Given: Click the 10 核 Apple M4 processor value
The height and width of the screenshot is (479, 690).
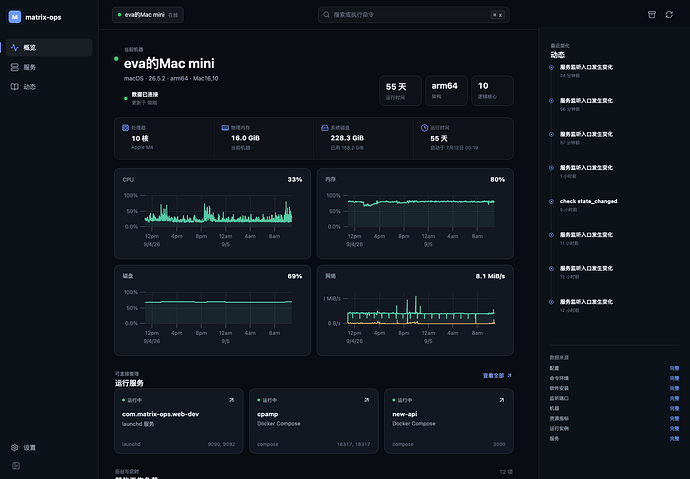Looking at the screenshot, I should click(x=140, y=138).
